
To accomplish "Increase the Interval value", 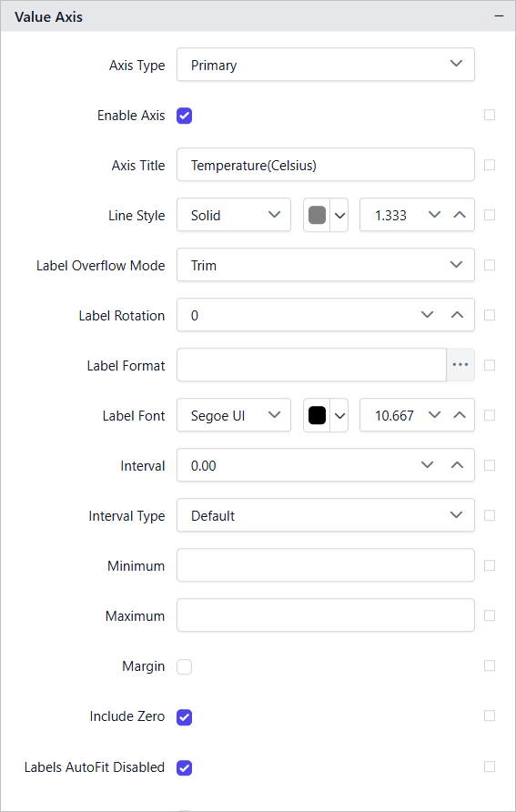I will (x=457, y=465).
